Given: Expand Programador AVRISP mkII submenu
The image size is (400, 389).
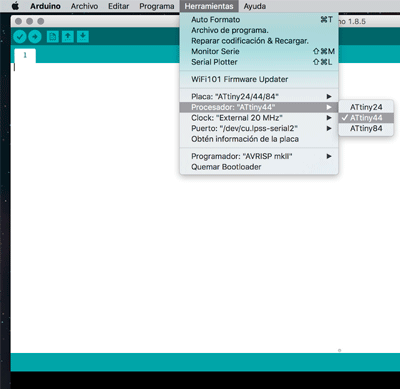Looking at the screenshot, I should click(x=259, y=156).
